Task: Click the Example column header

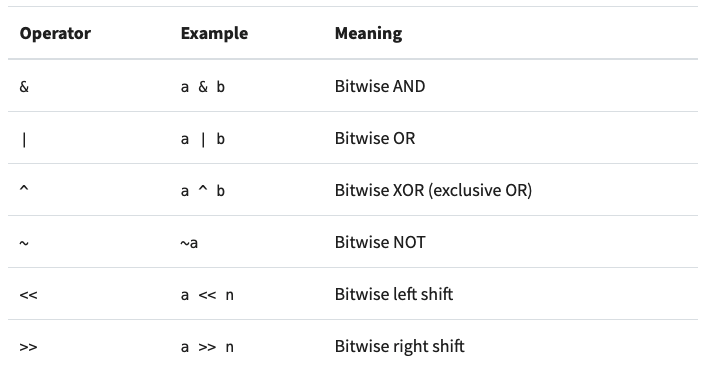Action: tap(214, 33)
